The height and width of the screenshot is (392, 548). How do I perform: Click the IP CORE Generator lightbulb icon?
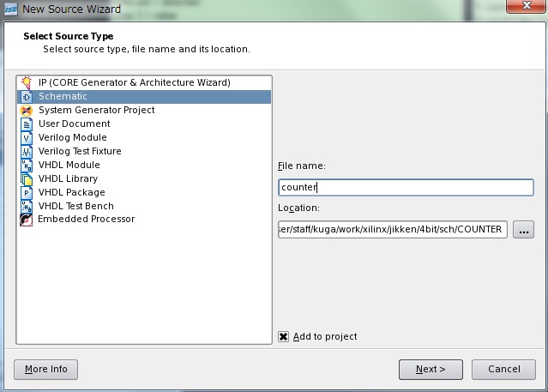click(27, 82)
